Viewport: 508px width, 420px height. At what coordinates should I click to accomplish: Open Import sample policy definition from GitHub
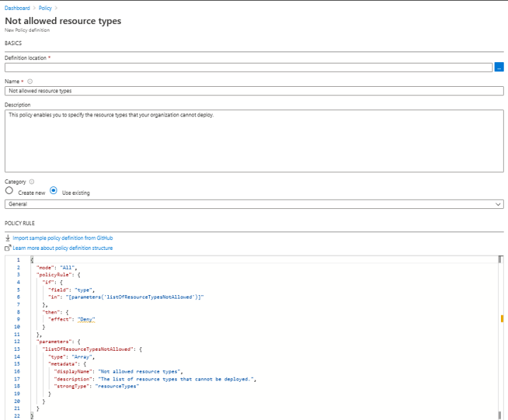tap(62, 239)
